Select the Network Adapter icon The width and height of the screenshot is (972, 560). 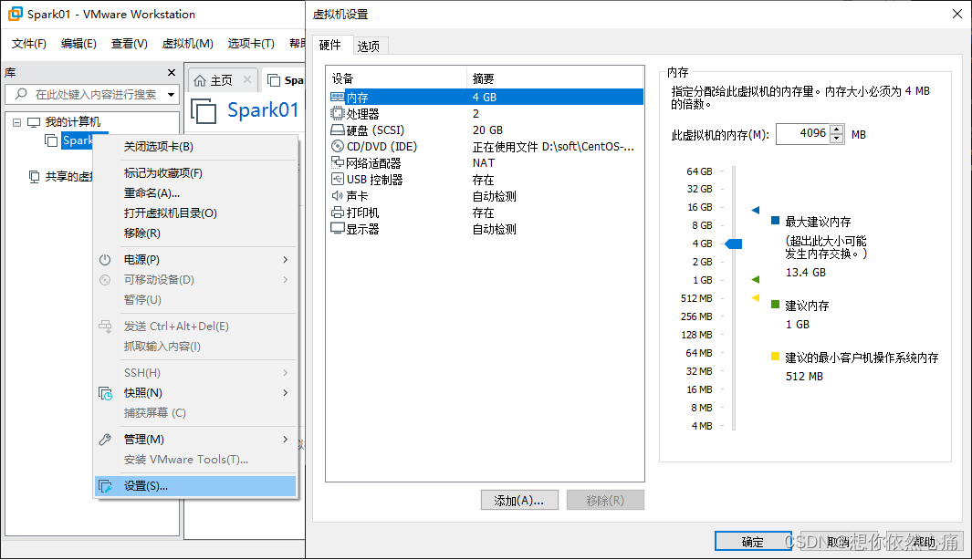[x=337, y=163]
